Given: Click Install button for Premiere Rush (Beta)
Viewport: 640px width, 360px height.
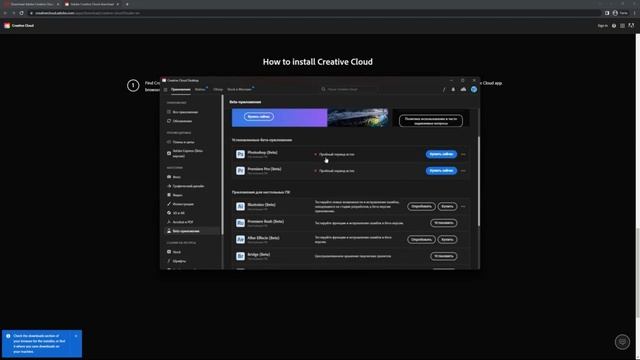Looking at the screenshot, I should point(444,223).
